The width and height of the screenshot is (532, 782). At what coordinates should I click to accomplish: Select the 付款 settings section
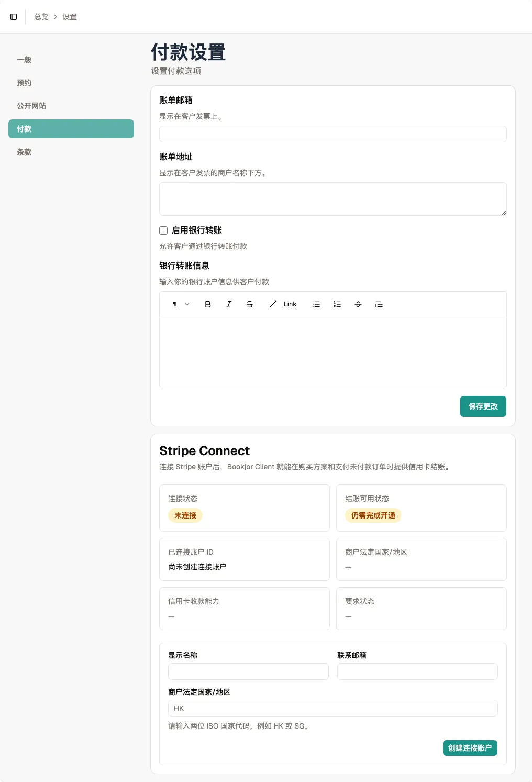pyautogui.click(x=71, y=129)
